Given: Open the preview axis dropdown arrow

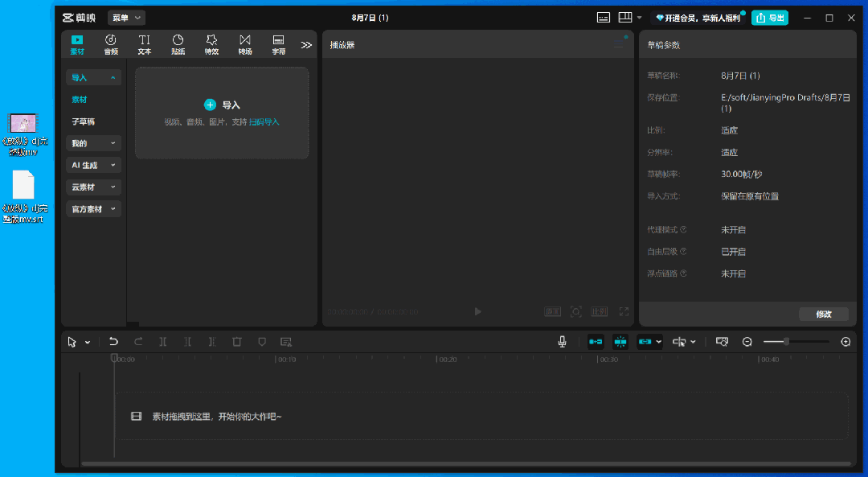Looking at the screenshot, I should pyautogui.click(x=693, y=342).
